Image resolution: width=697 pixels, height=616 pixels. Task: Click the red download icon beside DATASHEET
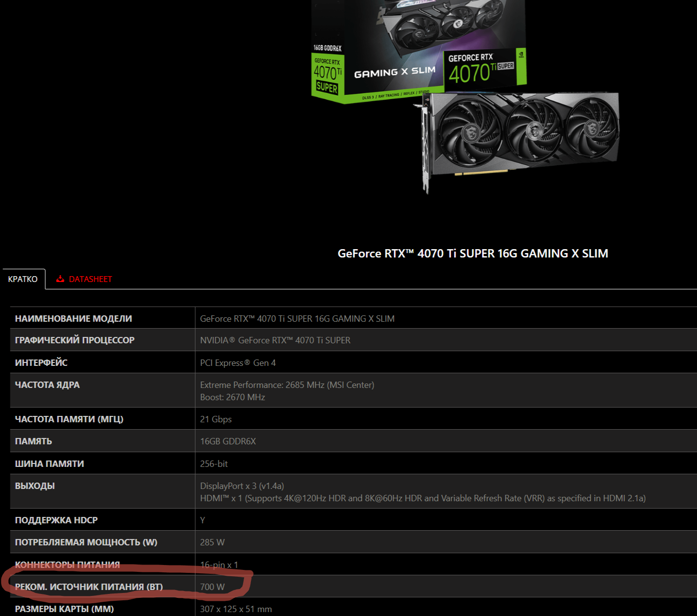pos(60,279)
